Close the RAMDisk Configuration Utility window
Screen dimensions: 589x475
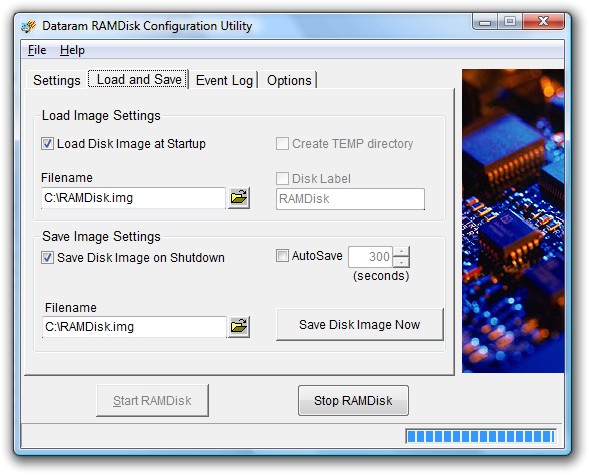pos(543,22)
